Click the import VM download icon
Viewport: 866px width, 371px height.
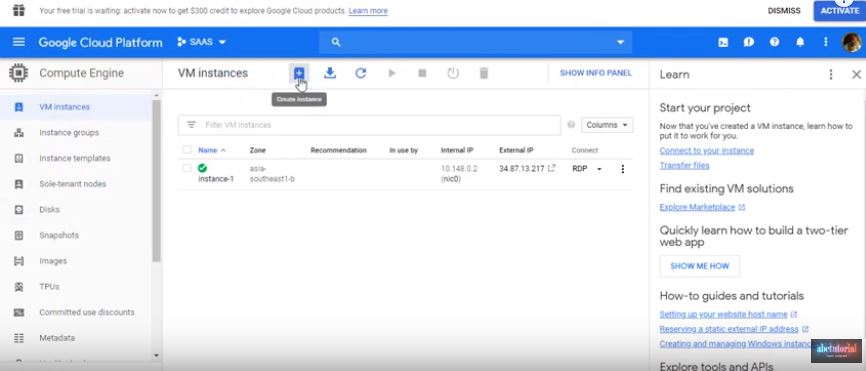[x=330, y=73]
